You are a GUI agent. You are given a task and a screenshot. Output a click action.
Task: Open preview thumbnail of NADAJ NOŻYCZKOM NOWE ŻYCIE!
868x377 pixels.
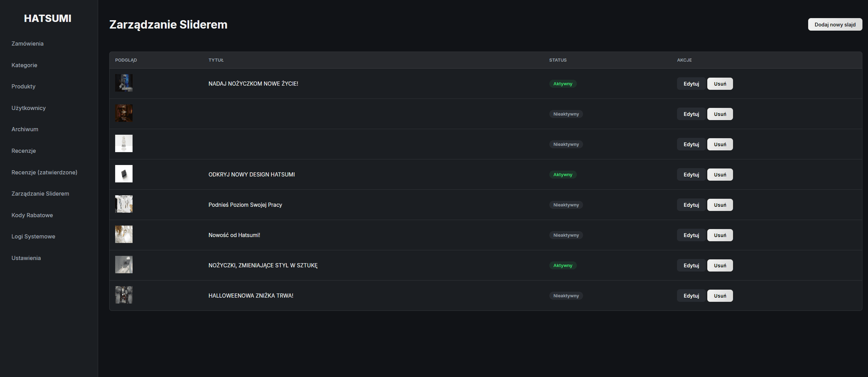(124, 83)
